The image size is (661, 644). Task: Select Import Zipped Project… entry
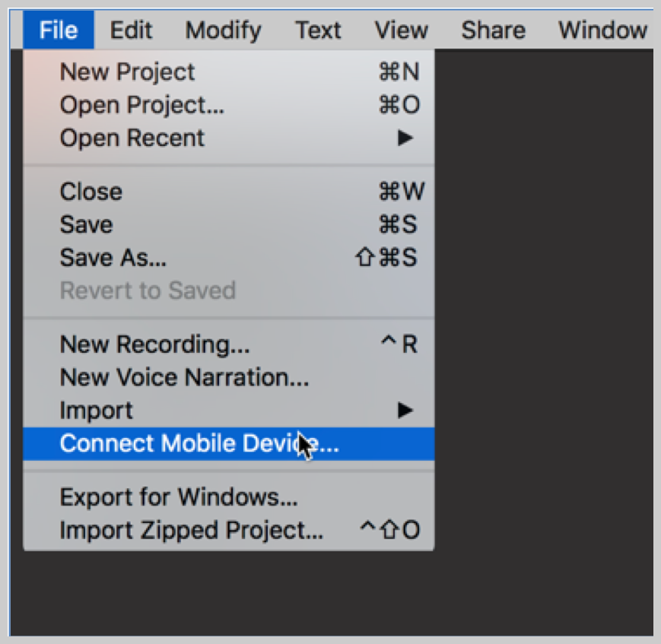229,530
